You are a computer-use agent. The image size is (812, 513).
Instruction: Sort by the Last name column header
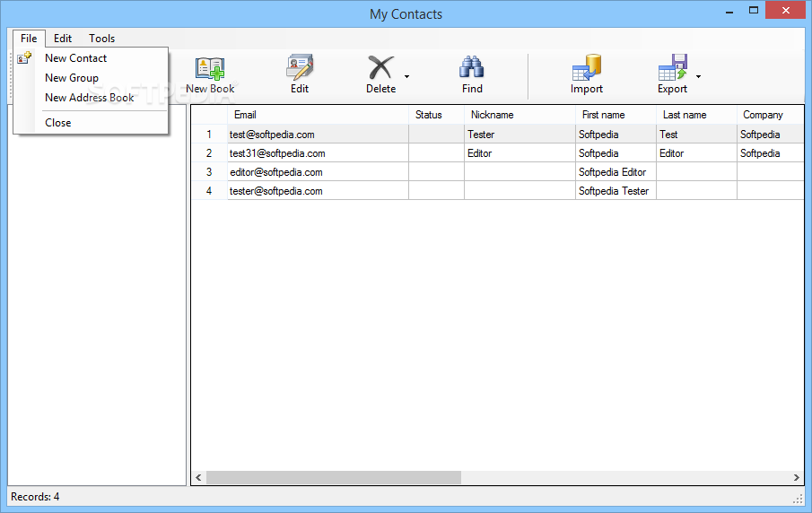(x=696, y=115)
